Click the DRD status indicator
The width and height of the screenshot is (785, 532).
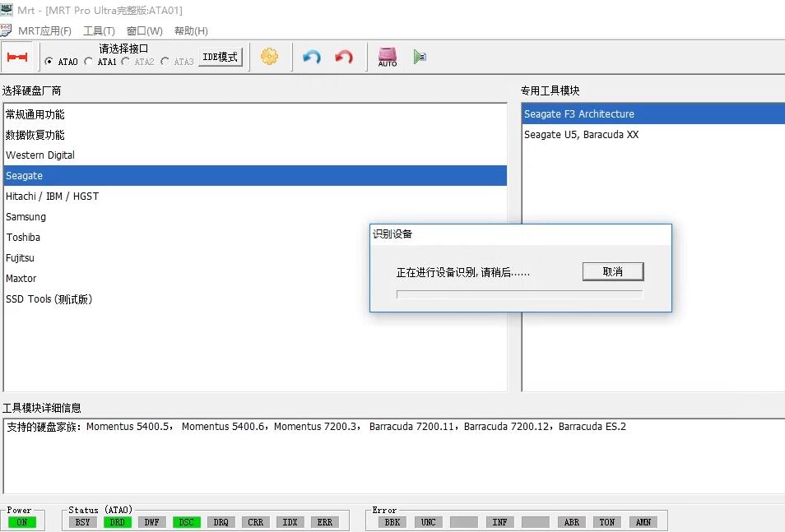tap(117, 522)
